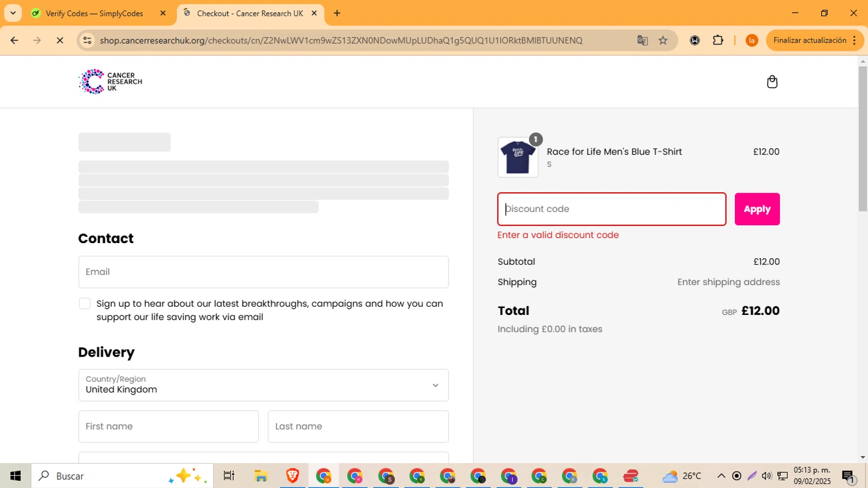Click the Cancer Research UK logo
The height and width of the screenshot is (488, 868).
click(x=111, y=82)
